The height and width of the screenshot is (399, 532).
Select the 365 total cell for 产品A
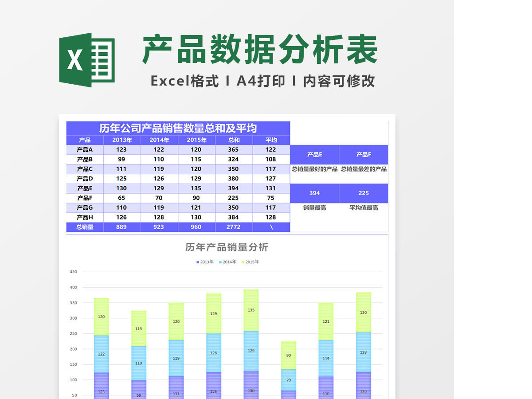pyautogui.click(x=234, y=150)
